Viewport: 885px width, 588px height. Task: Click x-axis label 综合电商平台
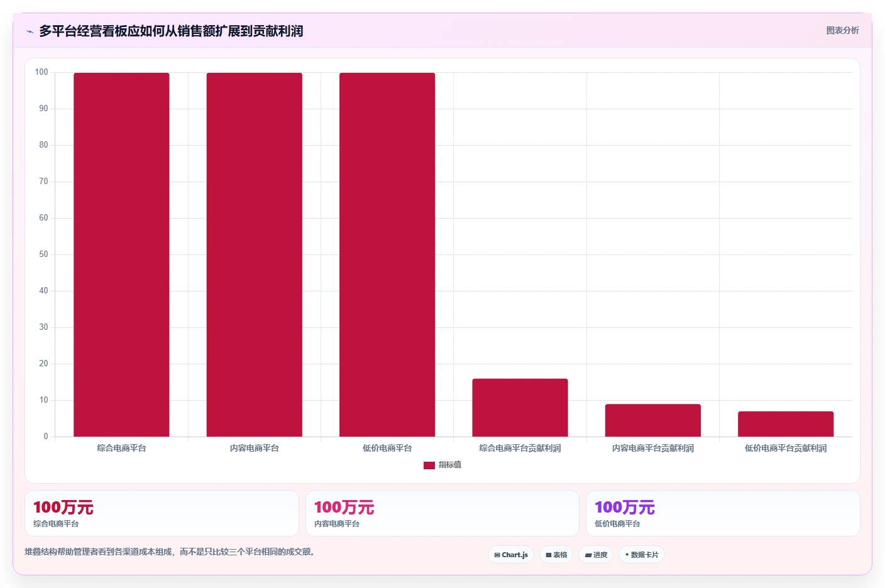[121, 448]
